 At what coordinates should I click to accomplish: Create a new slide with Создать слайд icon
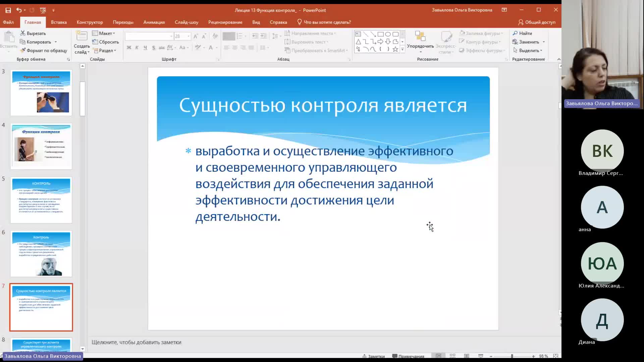pos(82,36)
